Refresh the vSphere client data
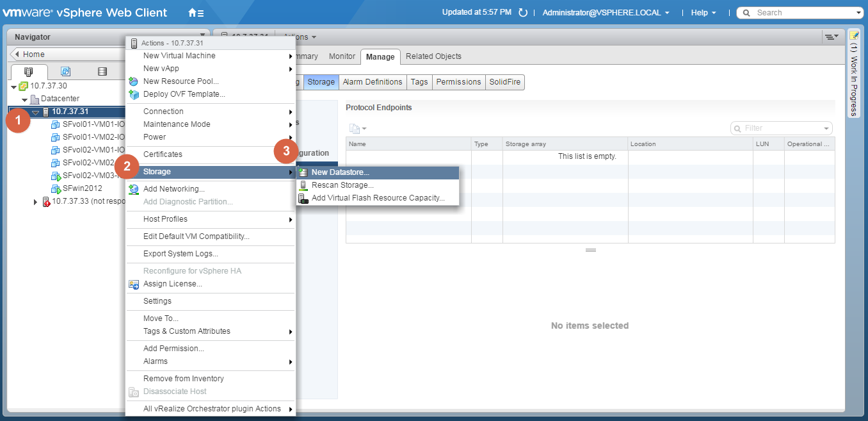Screen dimensions: 868x421 click(523, 13)
